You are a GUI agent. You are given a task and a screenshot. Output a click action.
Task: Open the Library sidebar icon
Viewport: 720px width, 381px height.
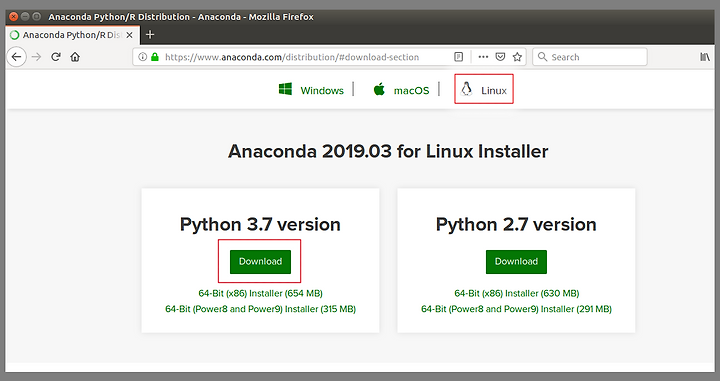pyautogui.click(x=705, y=57)
